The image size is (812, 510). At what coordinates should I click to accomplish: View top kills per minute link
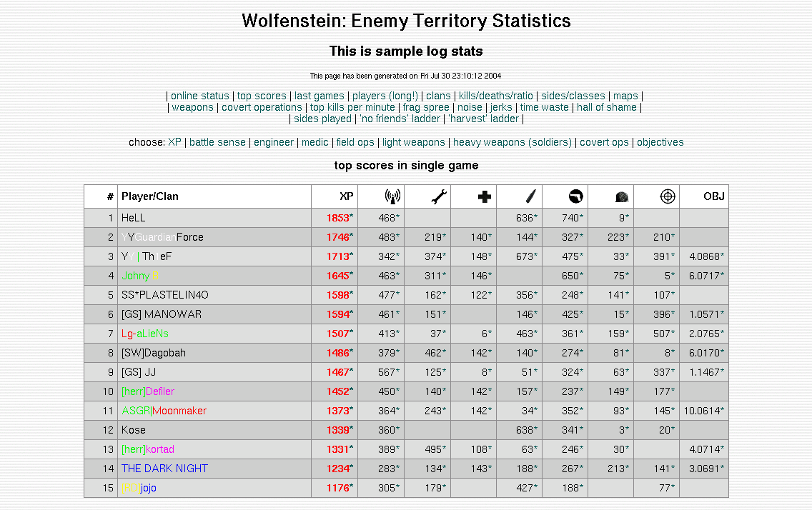pos(352,107)
